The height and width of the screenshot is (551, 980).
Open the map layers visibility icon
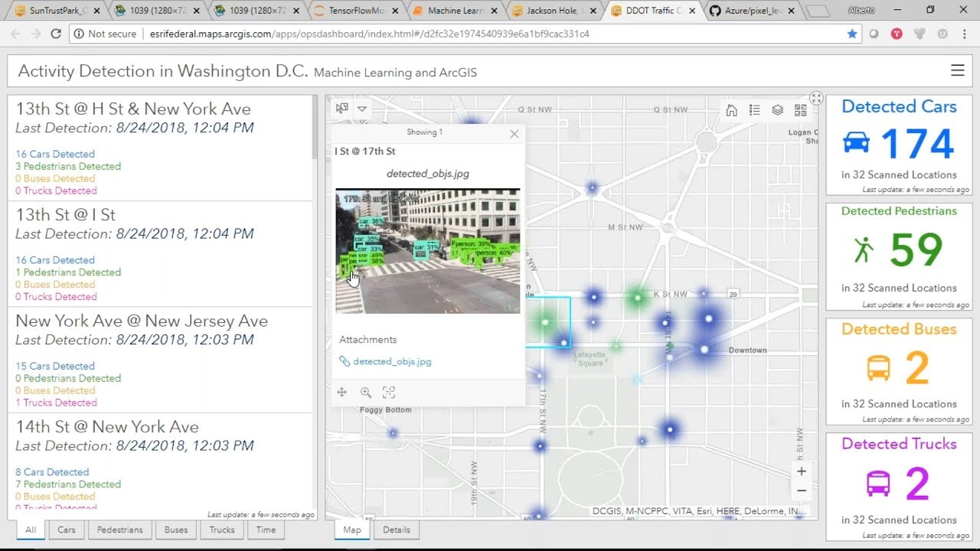(777, 110)
